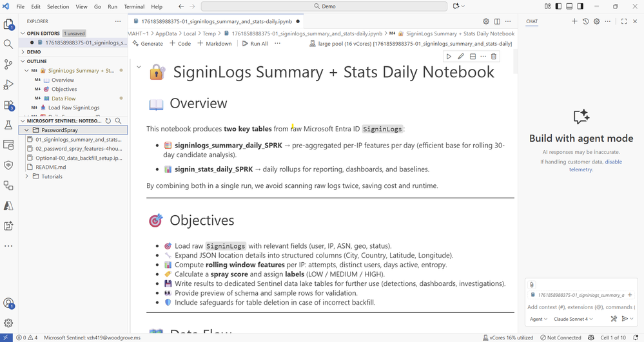
Task: Delete the current notebook cell
Action: coord(494,56)
